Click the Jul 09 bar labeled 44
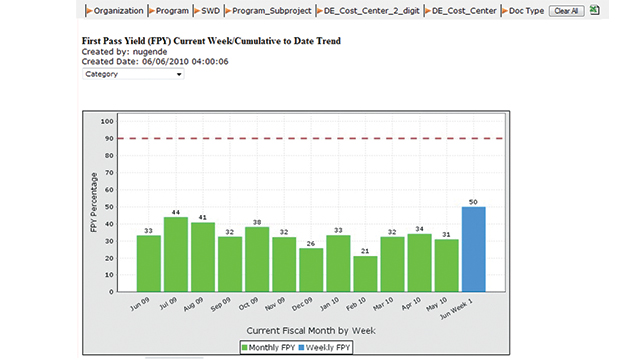Screen dimensions: 640x360 click(x=176, y=254)
